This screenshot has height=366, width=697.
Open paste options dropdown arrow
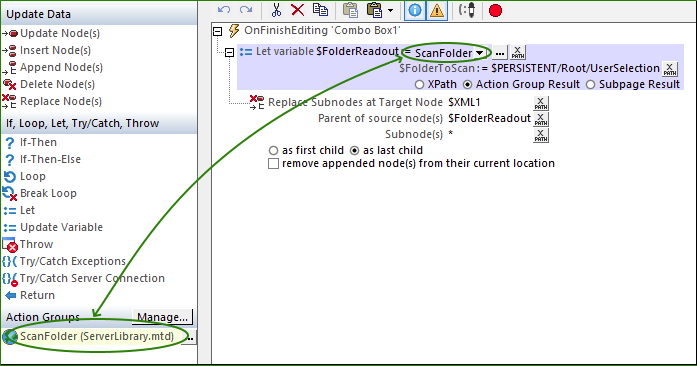click(x=390, y=10)
